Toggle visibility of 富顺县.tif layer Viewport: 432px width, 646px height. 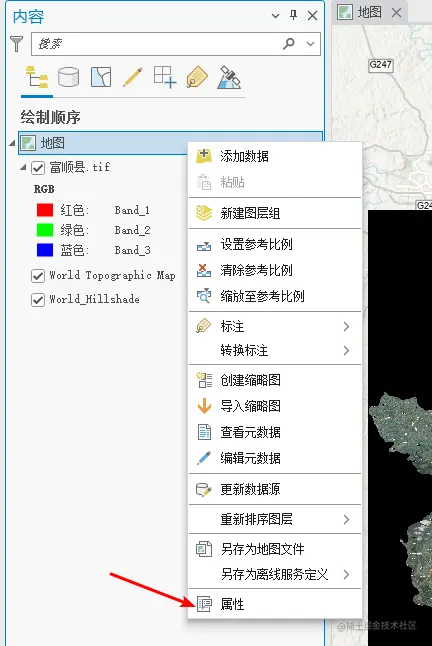click(38, 168)
